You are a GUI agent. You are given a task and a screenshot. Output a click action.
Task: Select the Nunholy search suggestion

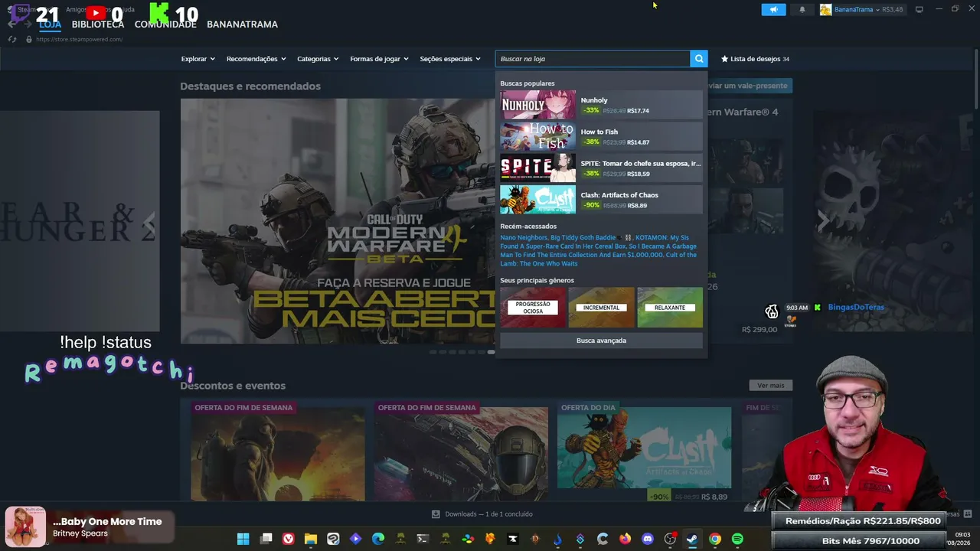601,105
